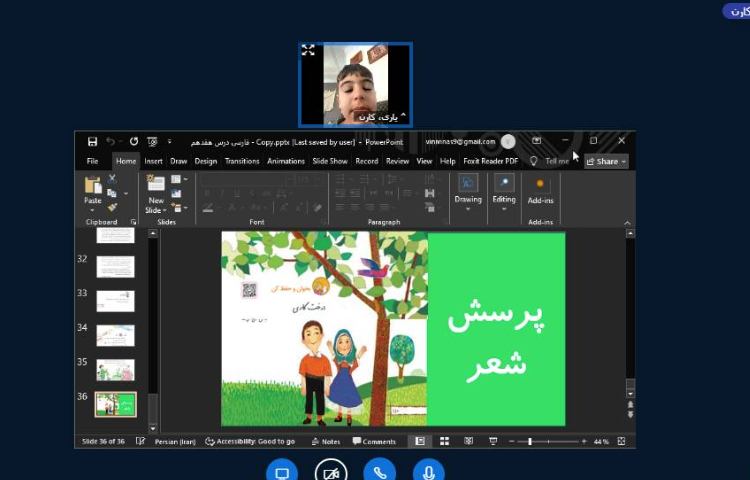750x480 pixels.
Task: Go to next slide using double-down arrow
Action: click(630, 415)
